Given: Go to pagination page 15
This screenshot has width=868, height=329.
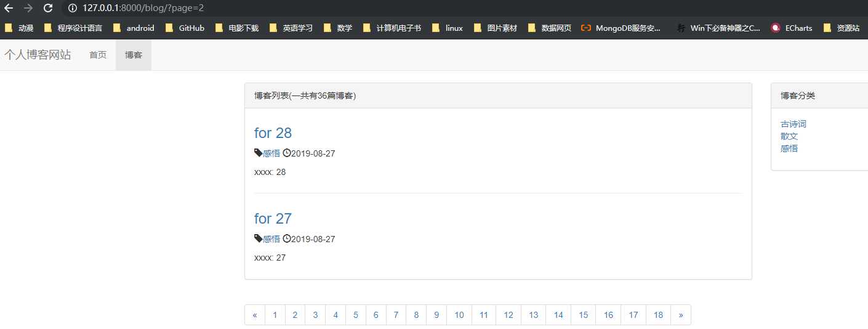Looking at the screenshot, I should coord(584,315).
